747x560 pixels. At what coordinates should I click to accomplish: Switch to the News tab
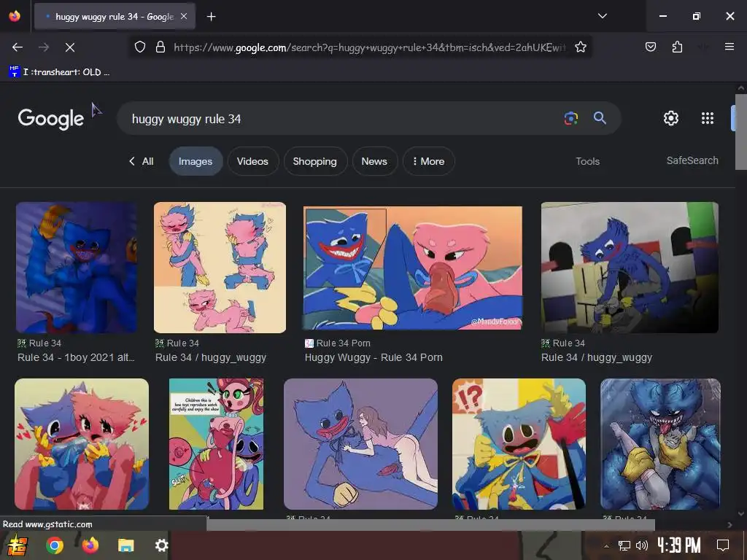point(374,161)
